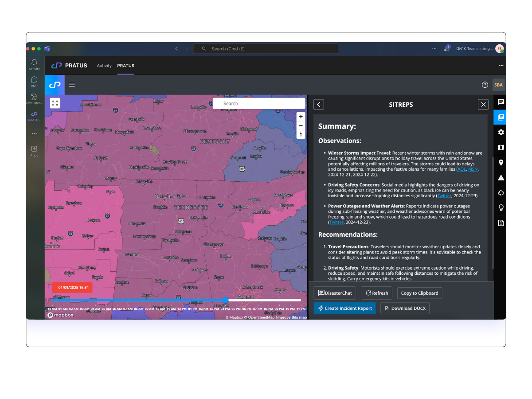The width and height of the screenshot is (532, 399).
Task: Open the folded map icon in right sidebar
Action: 501,148
